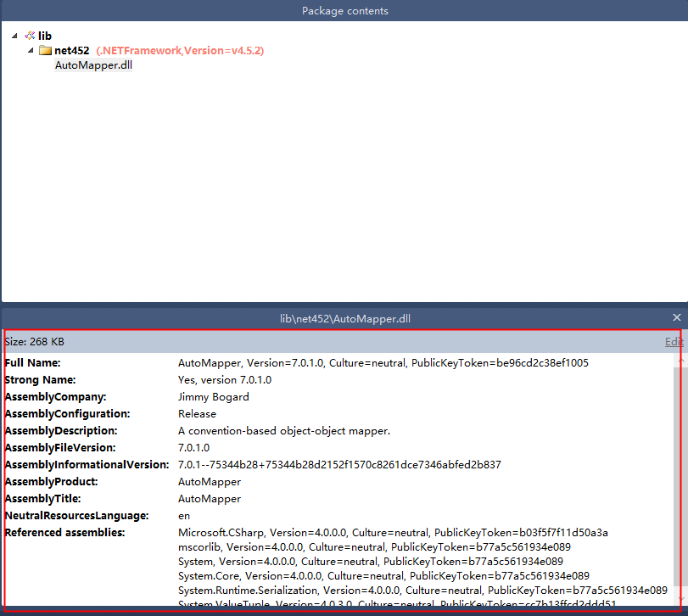The width and height of the screenshot is (688, 616).
Task: Click the lib package icon
Action: pyautogui.click(x=30, y=36)
